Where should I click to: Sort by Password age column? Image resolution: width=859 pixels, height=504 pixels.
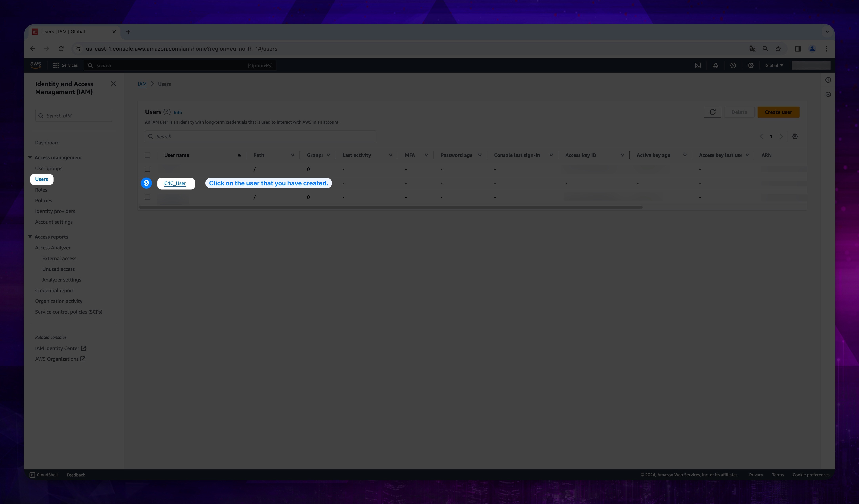click(x=480, y=155)
